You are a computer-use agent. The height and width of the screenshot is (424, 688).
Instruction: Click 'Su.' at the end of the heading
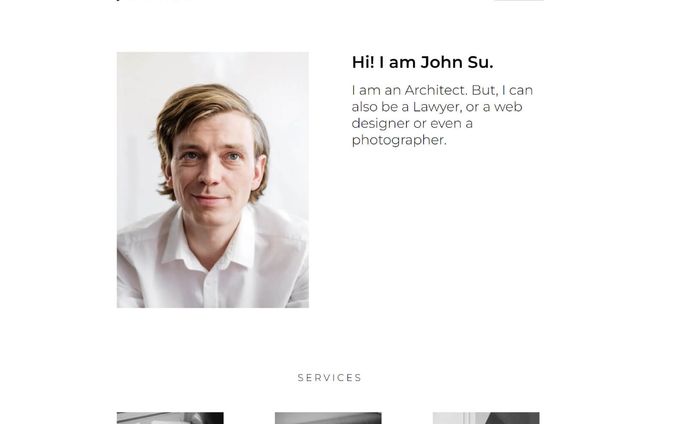(x=480, y=62)
